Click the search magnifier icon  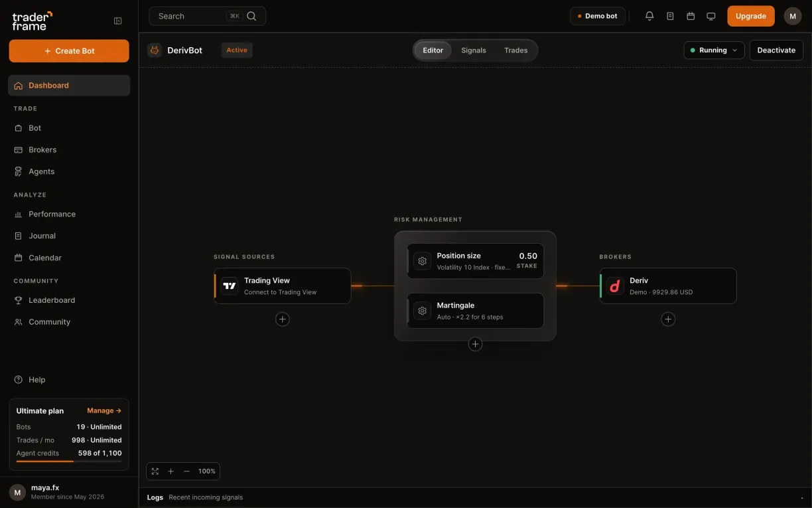251,16
